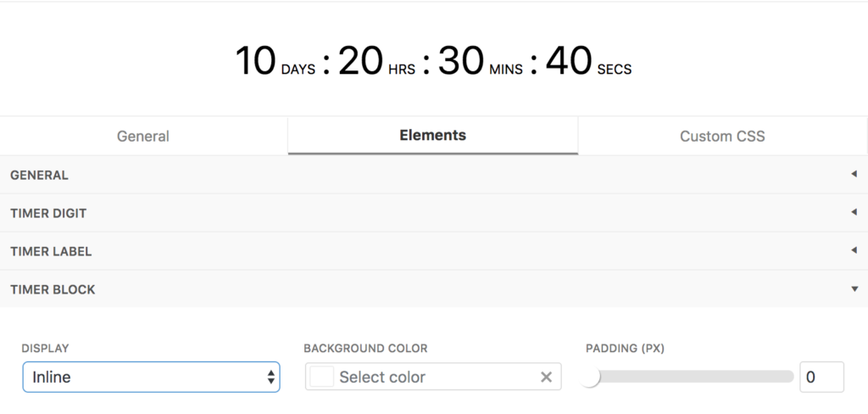Screen dimensions: 868x414
Task: Collapse the TIMER BLOCK accordion section
Action: coord(434,289)
